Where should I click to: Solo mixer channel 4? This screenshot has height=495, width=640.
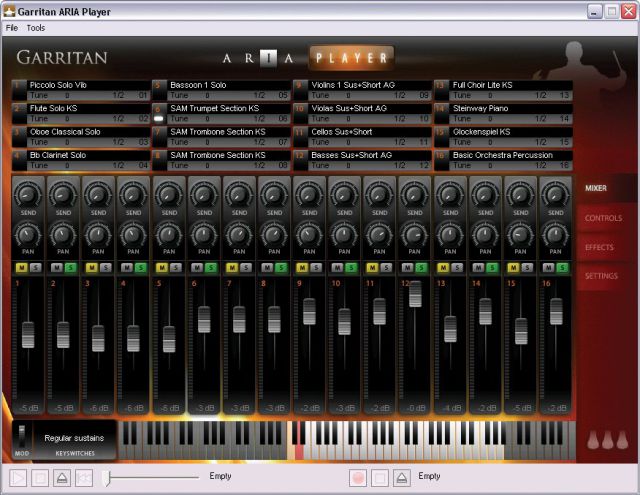click(x=141, y=268)
